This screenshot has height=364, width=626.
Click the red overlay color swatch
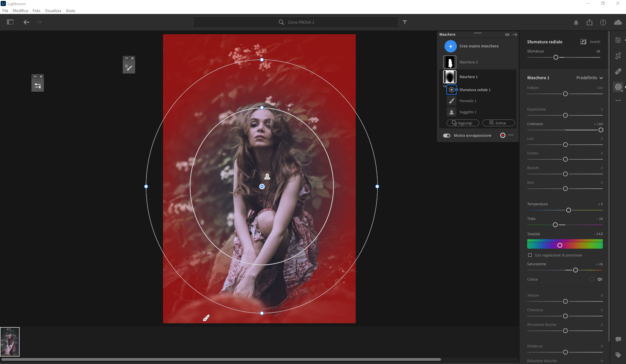[x=503, y=135]
